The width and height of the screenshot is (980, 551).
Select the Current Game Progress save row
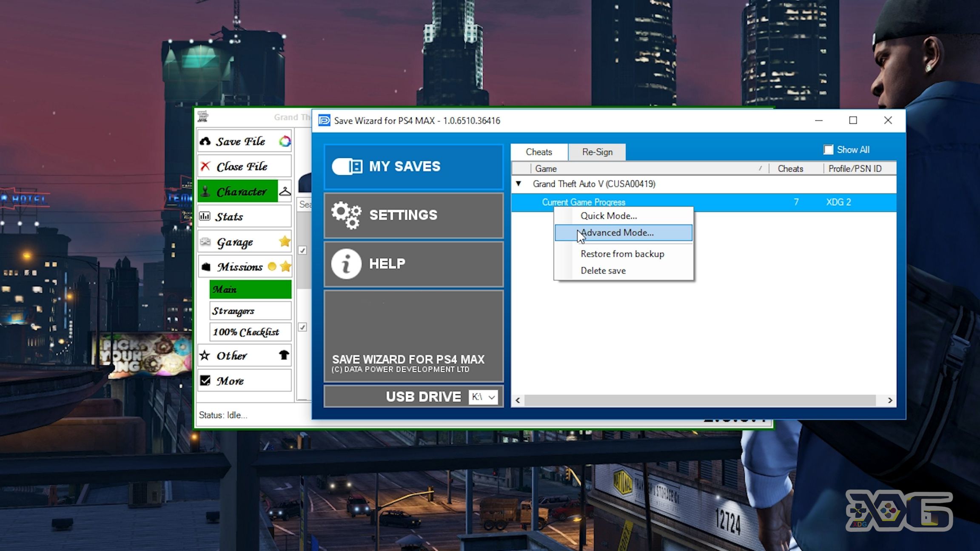[x=704, y=202]
